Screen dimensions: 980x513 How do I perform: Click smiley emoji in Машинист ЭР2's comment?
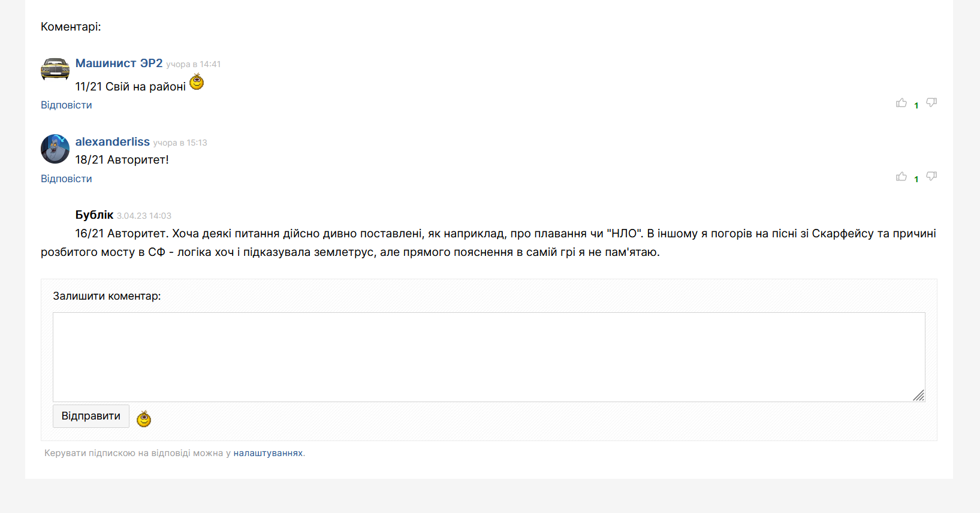(197, 82)
